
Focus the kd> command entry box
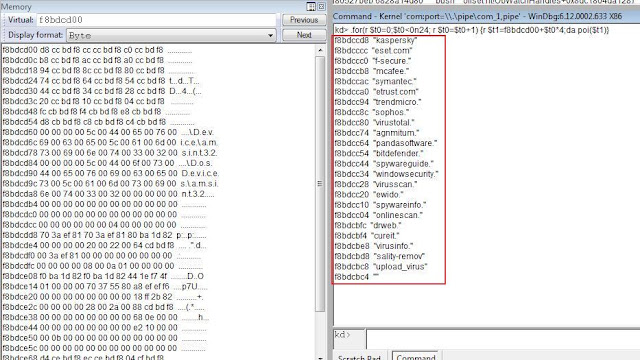(x=503, y=339)
